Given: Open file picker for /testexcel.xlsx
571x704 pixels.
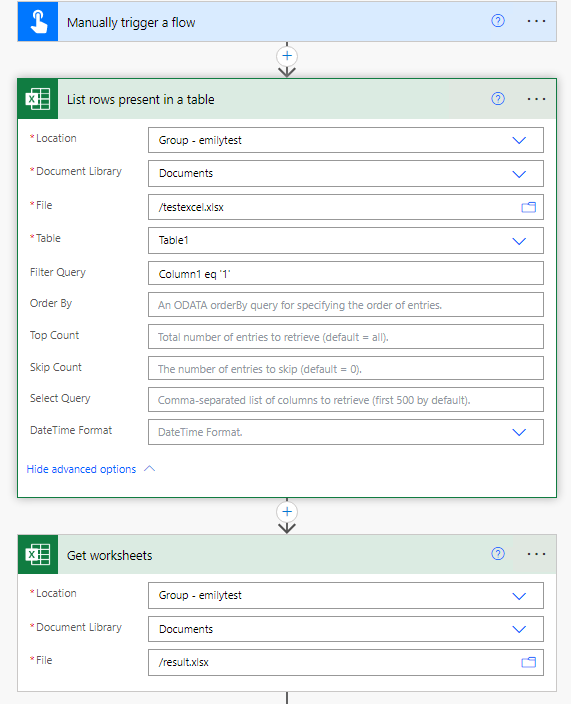Looking at the screenshot, I should pyautogui.click(x=528, y=207).
